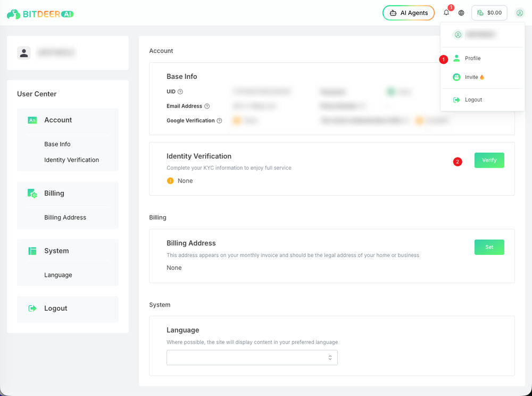Click the robot icon in AI Agents
532x396 pixels.
pos(393,13)
